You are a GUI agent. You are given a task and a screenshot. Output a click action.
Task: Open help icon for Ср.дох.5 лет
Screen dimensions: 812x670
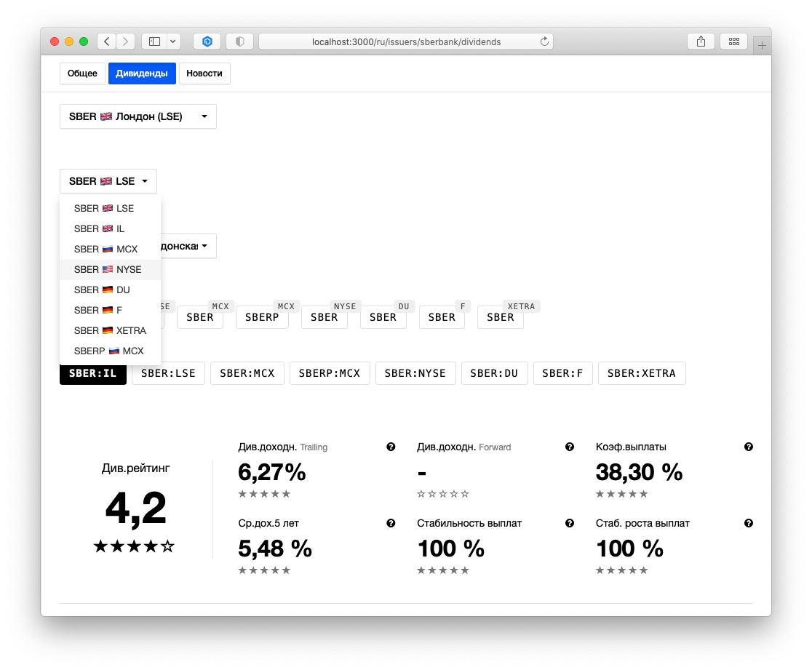391,524
